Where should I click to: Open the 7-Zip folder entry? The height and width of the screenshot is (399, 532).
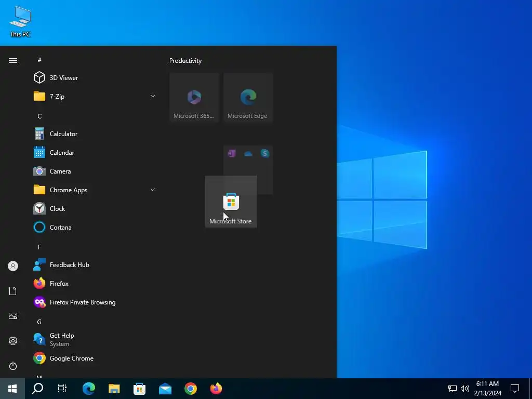95,96
